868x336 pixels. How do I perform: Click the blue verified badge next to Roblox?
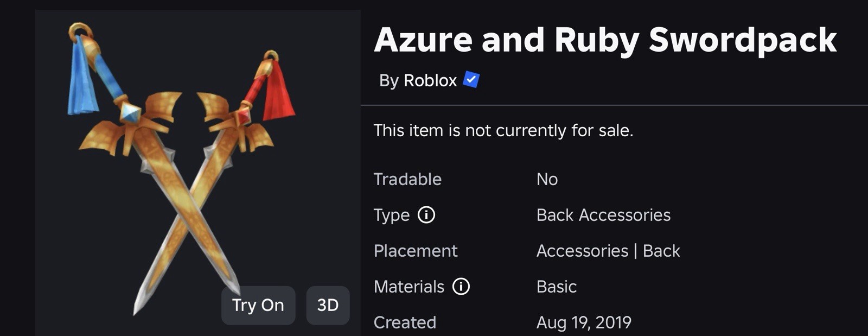471,80
